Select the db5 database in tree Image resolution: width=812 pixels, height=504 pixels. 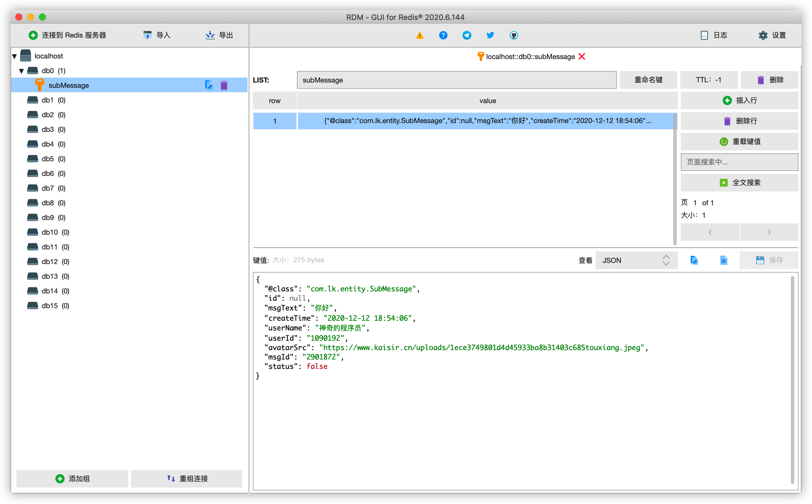[48, 159]
